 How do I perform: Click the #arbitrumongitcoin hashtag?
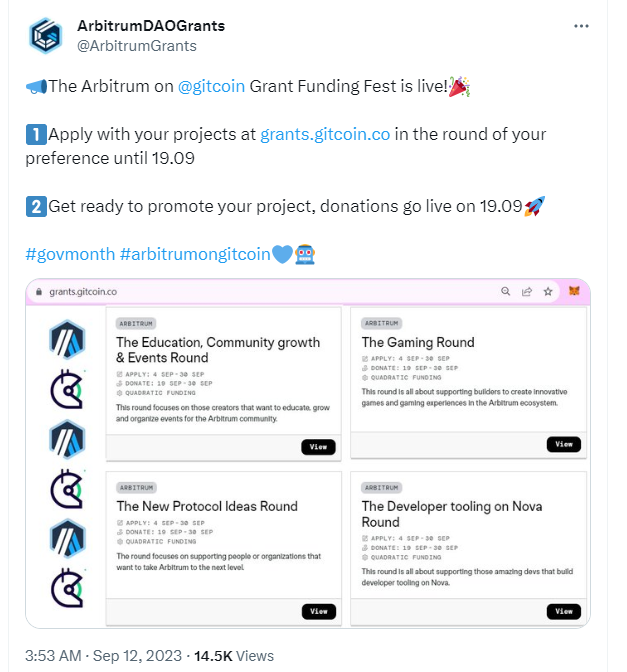[x=195, y=253]
